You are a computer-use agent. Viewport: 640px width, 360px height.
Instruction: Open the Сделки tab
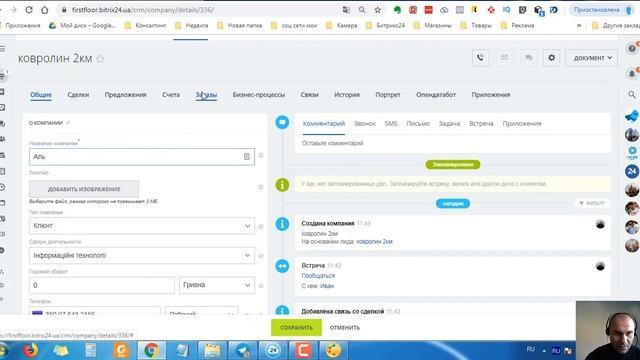tap(78, 95)
